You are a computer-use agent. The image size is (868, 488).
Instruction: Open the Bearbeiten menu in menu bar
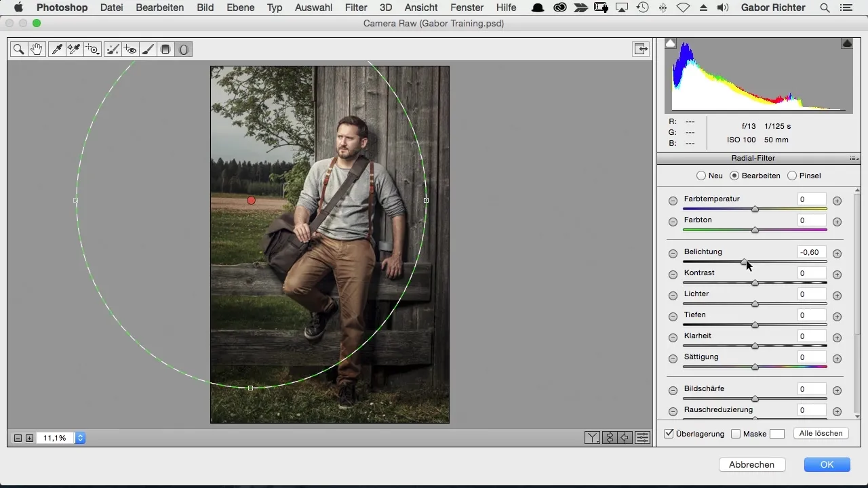[159, 7]
